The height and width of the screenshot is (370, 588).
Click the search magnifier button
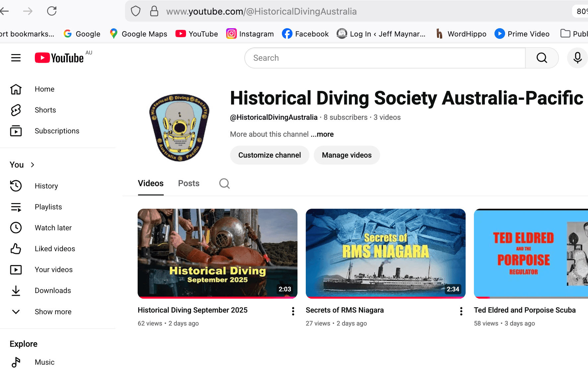(x=542, y=58)
